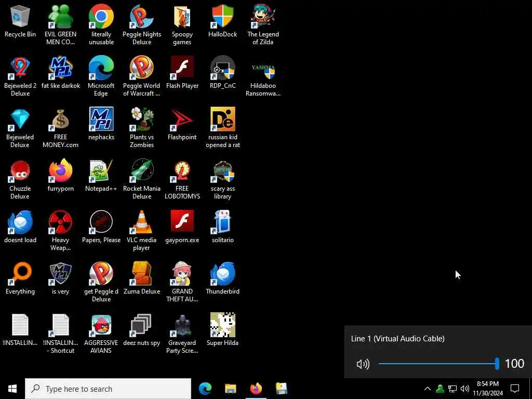The width and height of the screenshot is (532, 399).
Task: Open Edge from the taskbar
Action: pyautogui.click(x=205, y=389)
